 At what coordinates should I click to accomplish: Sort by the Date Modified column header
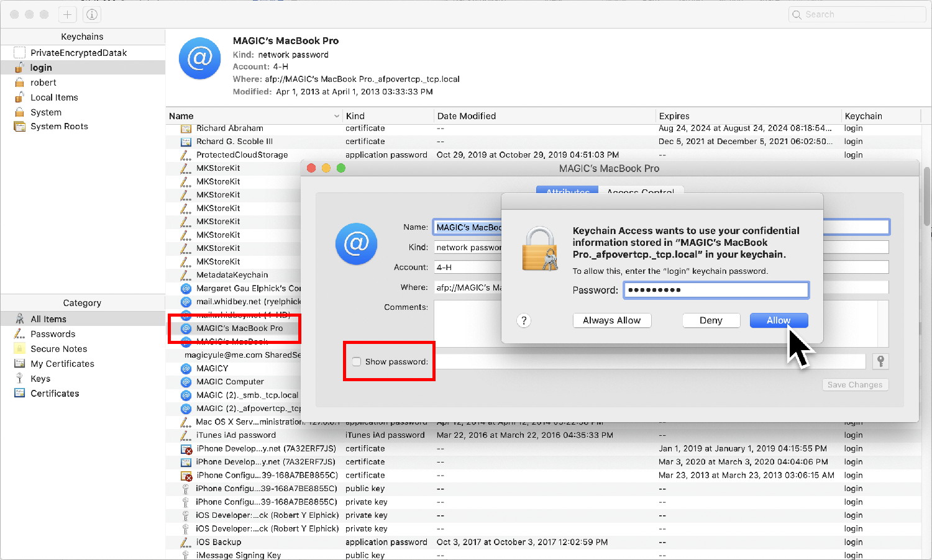pyautogui.click(x=545, y=116)
